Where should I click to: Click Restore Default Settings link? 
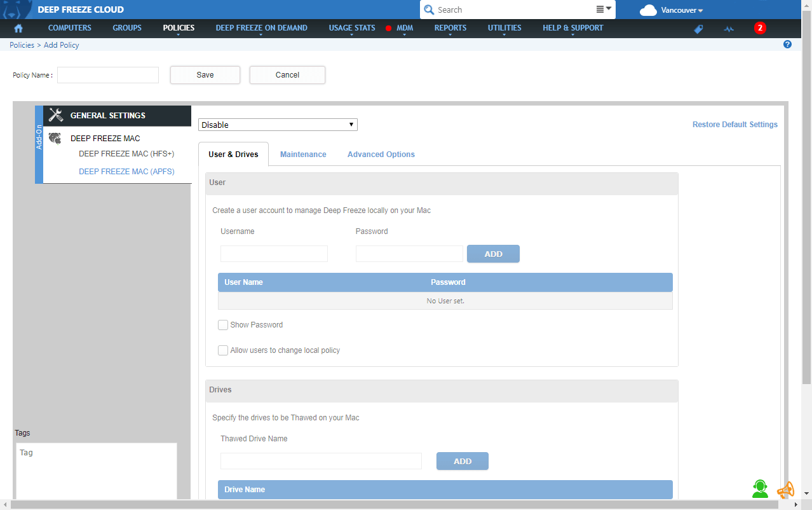[735, 125]
